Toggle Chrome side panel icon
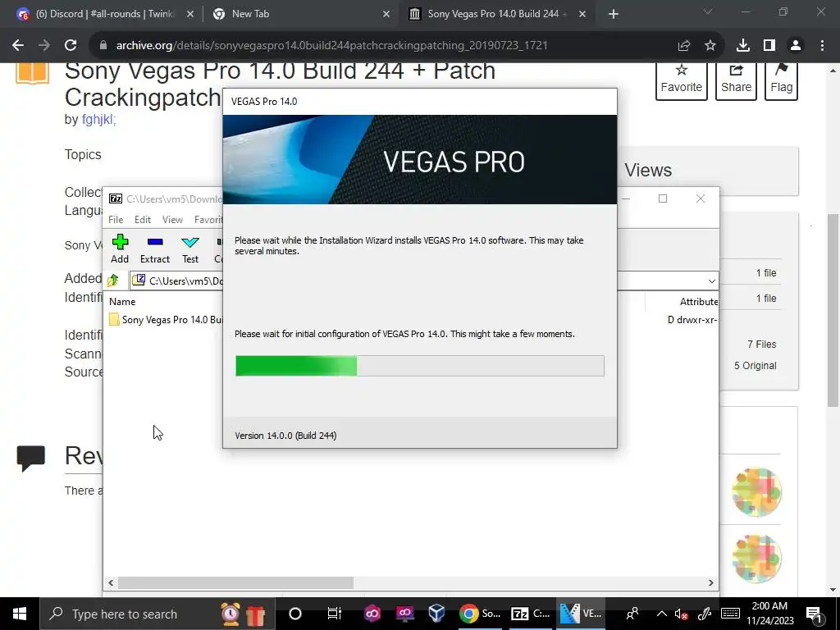Image resolution: width=840 pixels, height=630 pixels. click(769, 46)
